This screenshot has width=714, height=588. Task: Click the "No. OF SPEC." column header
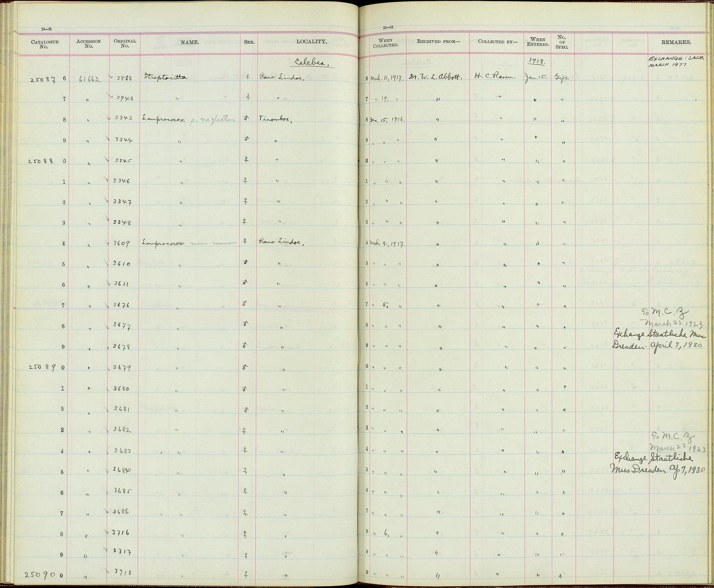(562, 42)
